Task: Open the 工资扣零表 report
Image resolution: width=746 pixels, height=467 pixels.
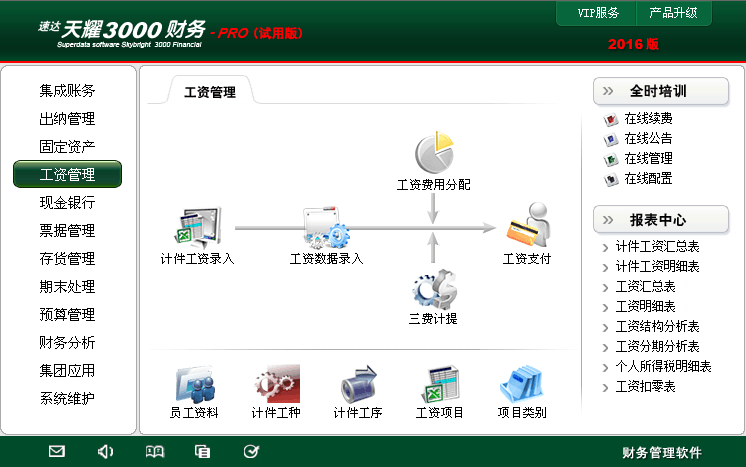Action: pos(646,386)
